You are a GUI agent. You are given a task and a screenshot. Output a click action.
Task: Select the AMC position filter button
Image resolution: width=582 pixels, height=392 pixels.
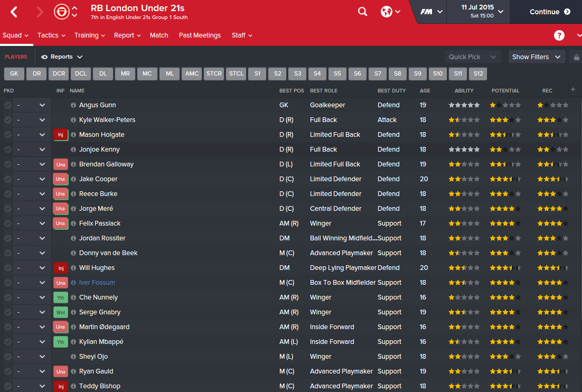(192, 73)
